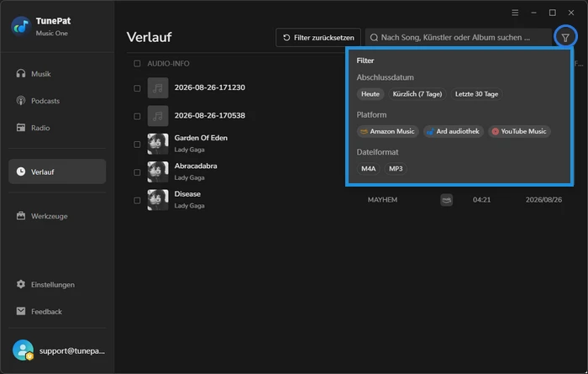
Task: Maximize the TunePat window
Action: coord(553,13)
